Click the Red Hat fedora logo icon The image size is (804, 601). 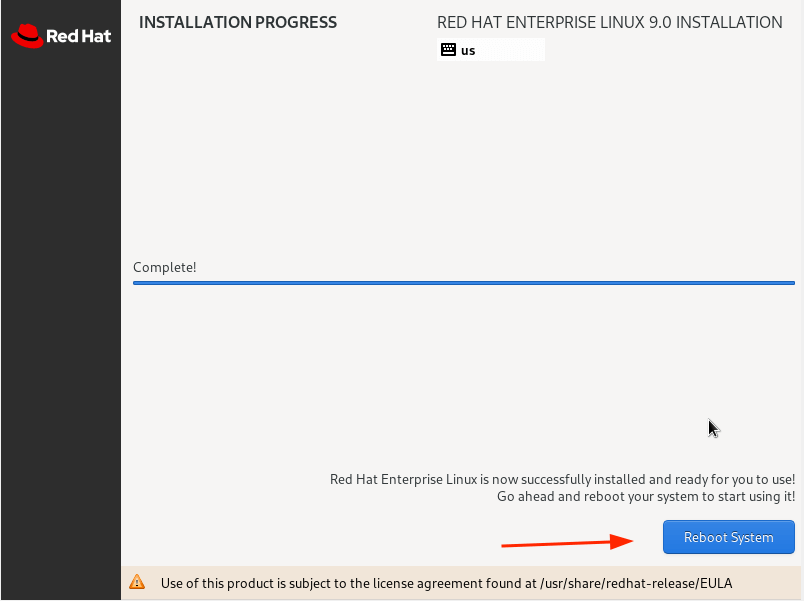point(27,36)
